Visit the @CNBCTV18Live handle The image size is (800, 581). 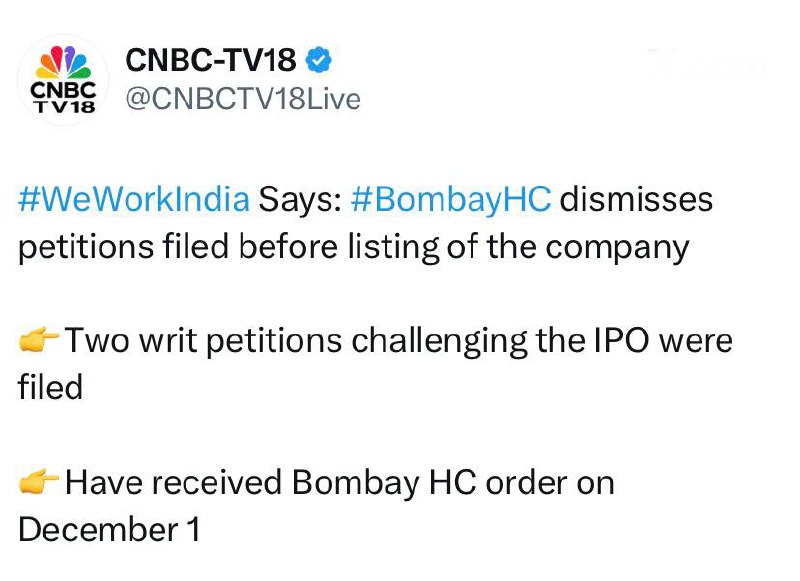pos(242,100)
